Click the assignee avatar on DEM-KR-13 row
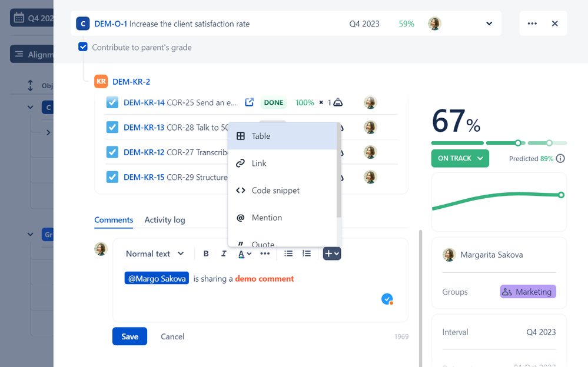 [370, 127]
